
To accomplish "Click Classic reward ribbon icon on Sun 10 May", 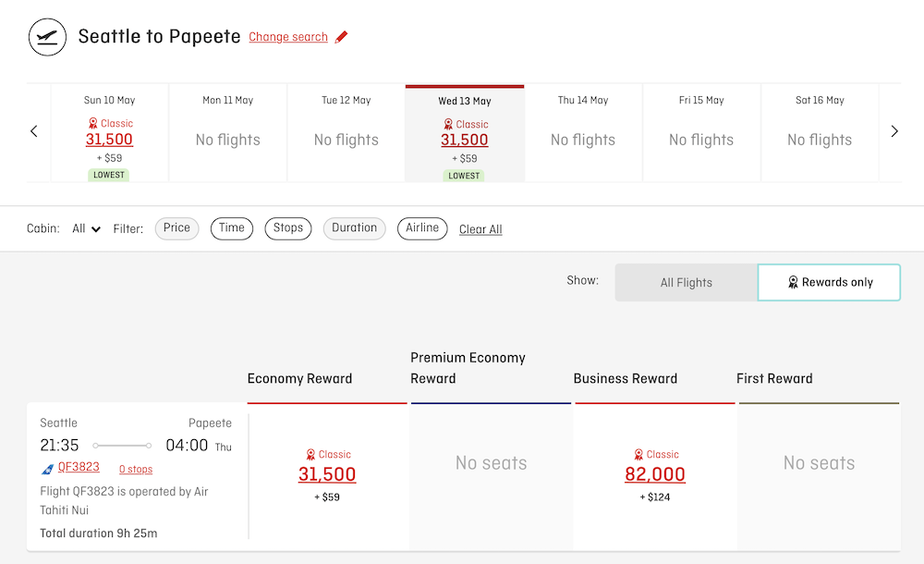I will pyautogui.click(x=92, y=123).
